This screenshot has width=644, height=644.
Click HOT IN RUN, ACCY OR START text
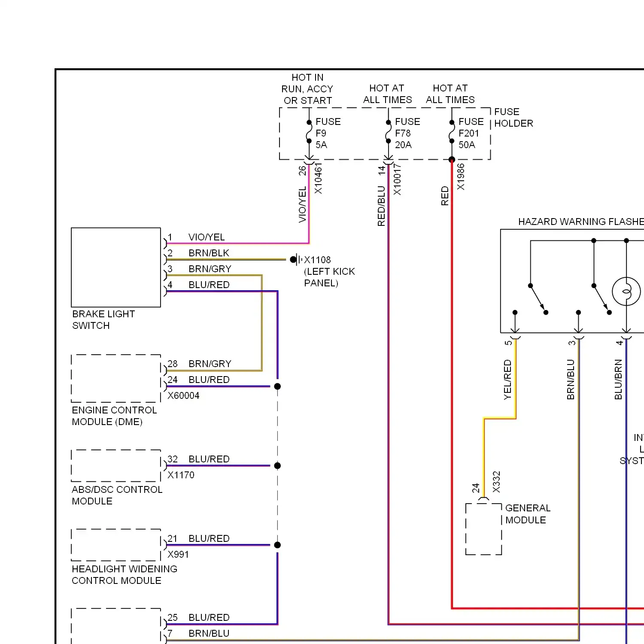[x=307, y=89]
